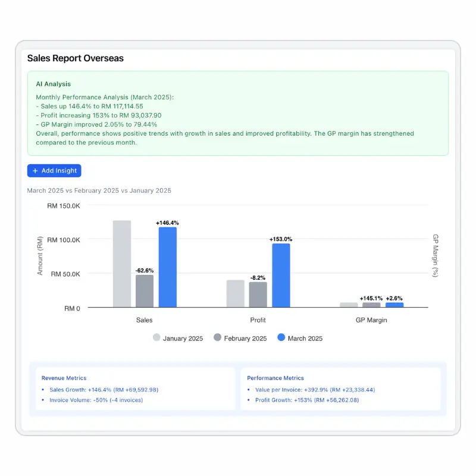This screenshot has height=476, width=476.
Task: Click 'GP Margin improved 2.05% to 79.44%' line
Action: (x=96, y=124)
